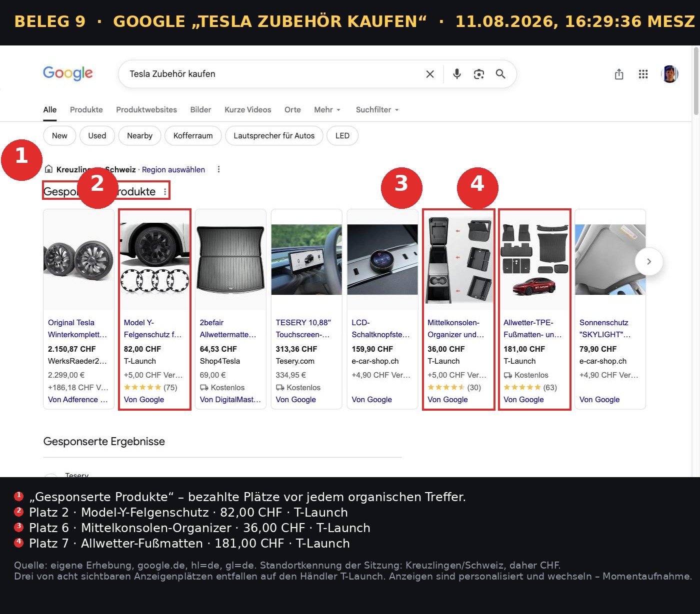
Task: Open three-dot menu next to Region auswählen
Action: point(218,169)
